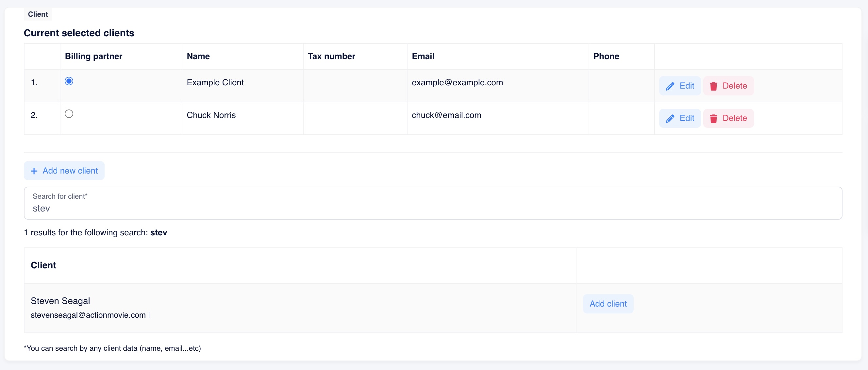The height and width of the screenshot is (370, 868).
Task: Select Example Client as billing partner
Action: (x=69, y=81)
